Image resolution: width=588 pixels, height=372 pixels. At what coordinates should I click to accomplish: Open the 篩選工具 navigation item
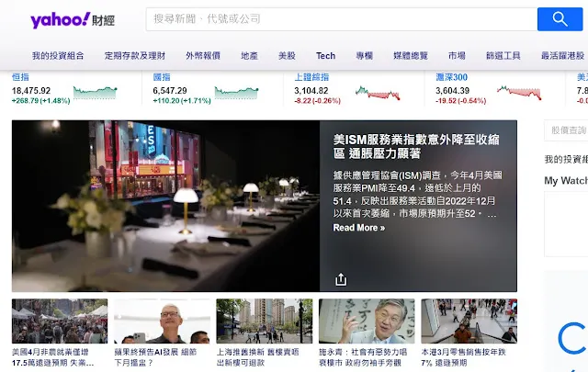[503, 56]
